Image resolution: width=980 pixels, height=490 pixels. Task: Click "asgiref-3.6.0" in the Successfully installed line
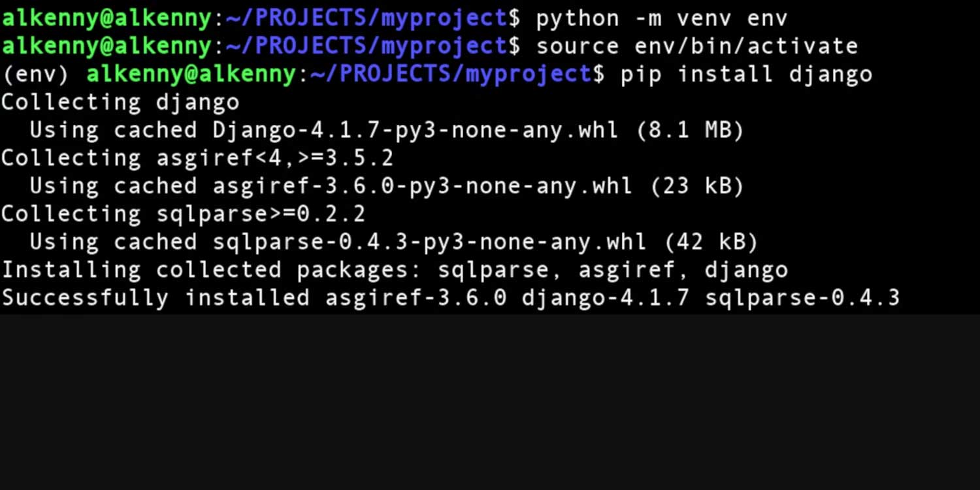coord(416,298)
